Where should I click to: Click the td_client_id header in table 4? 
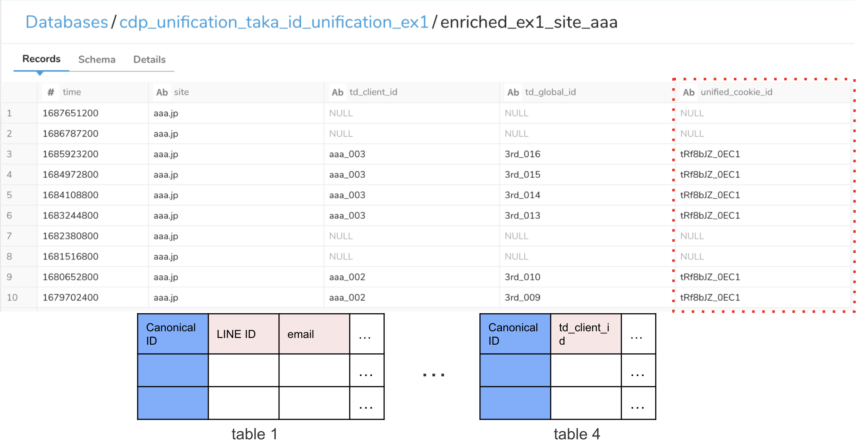586,334
